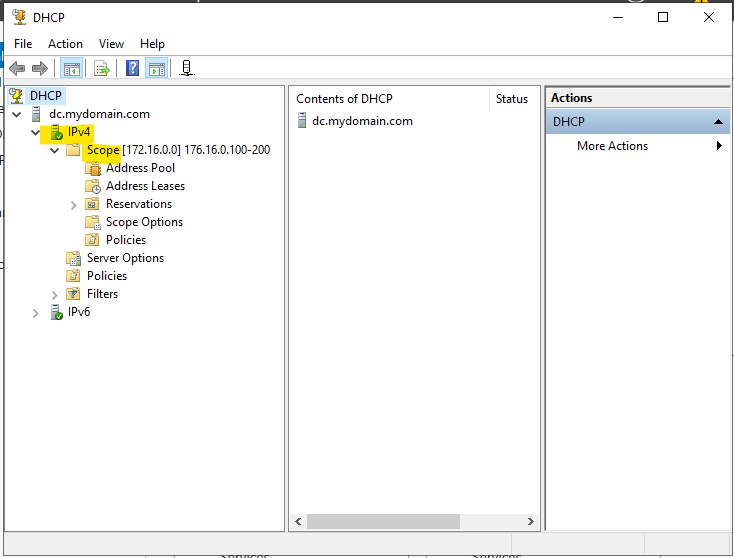Select the Filters icon in tree
Screen dimensions: 734x558
73,294
